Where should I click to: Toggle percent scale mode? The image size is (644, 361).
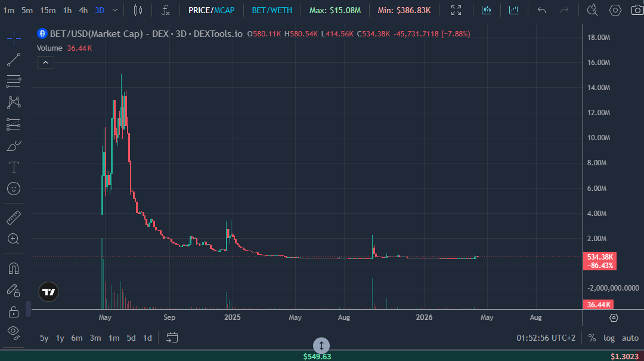click(592, 338)
